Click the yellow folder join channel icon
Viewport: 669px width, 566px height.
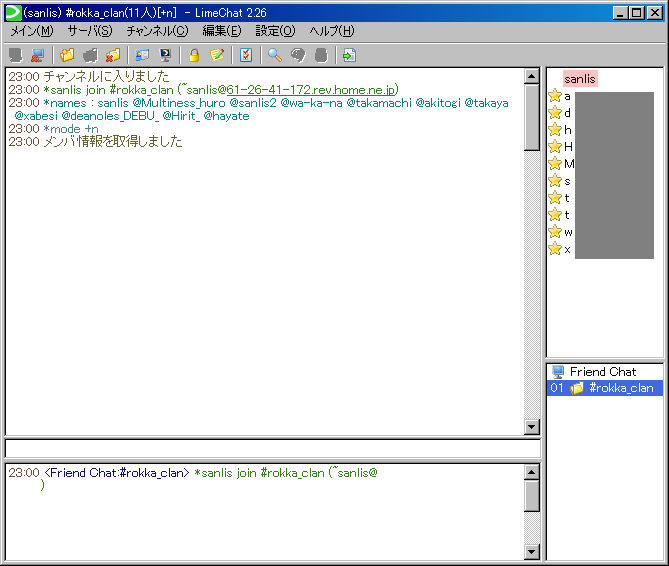pos(67,55)
